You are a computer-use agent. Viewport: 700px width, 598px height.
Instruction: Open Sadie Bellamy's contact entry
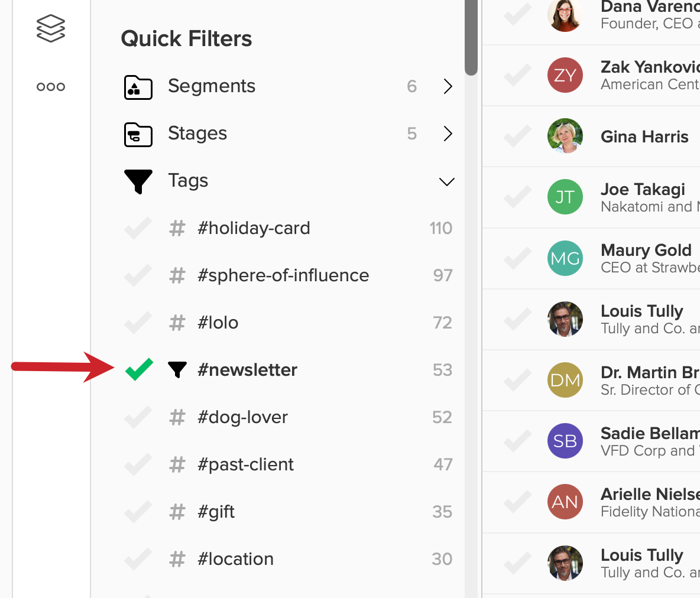point(649,441)
